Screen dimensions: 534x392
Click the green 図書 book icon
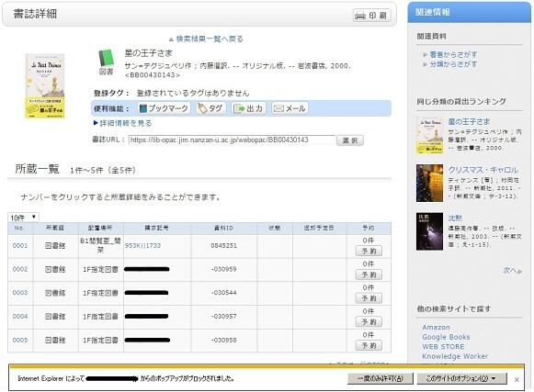(x=107, y=62)
